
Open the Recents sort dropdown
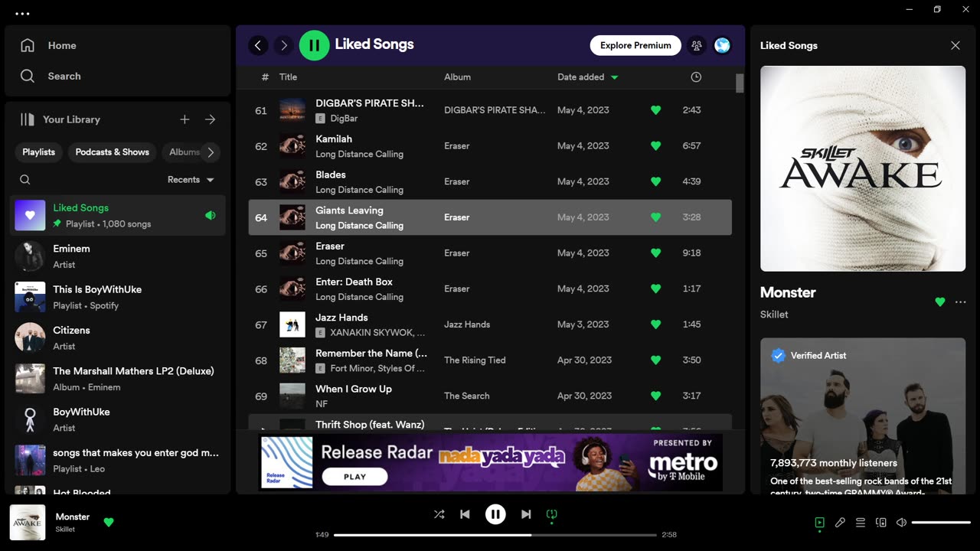(191, 180)
